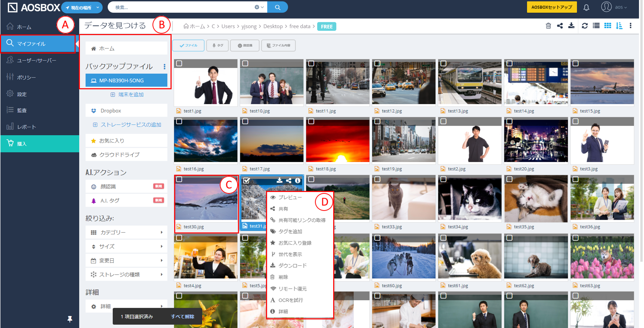Viewport: 644px width, 328px height.
Task: Check the checkbox on test18.jpg
Action: click(x=311, y=121)
